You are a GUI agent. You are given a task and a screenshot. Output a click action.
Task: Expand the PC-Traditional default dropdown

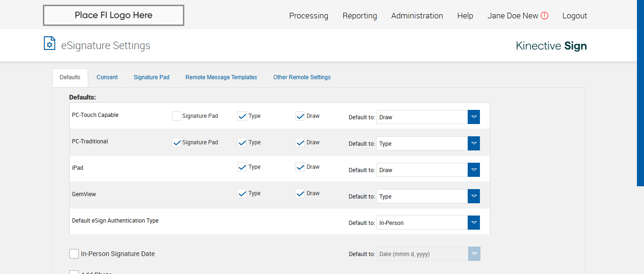(x=474, y=143)
